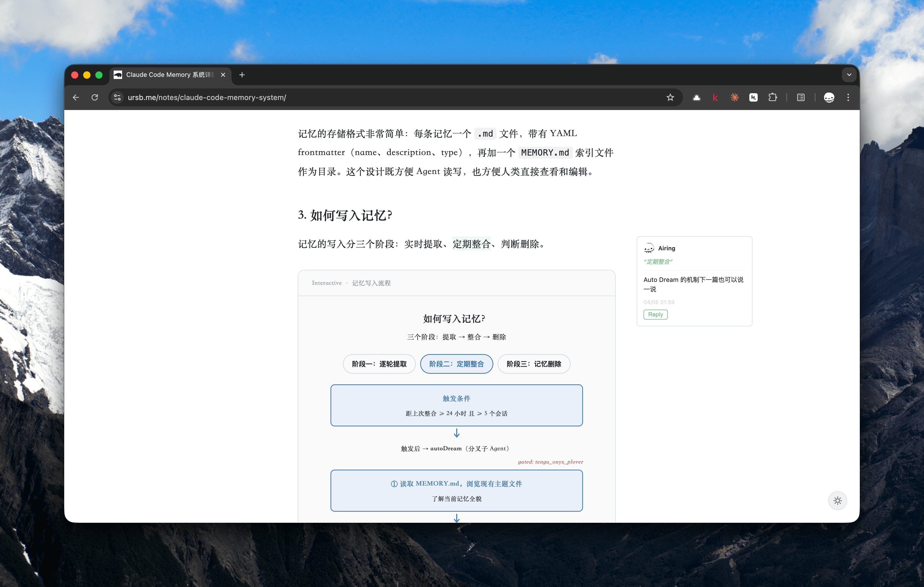Bookmark this page with the star icon

click(x=670, y=97)
